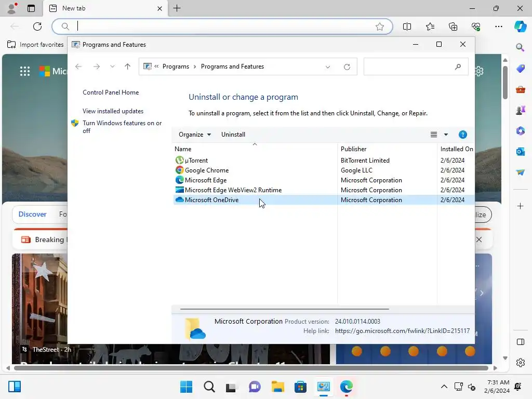
Task: Refresh the Edge browser page
Action: (x=37, y=26)
